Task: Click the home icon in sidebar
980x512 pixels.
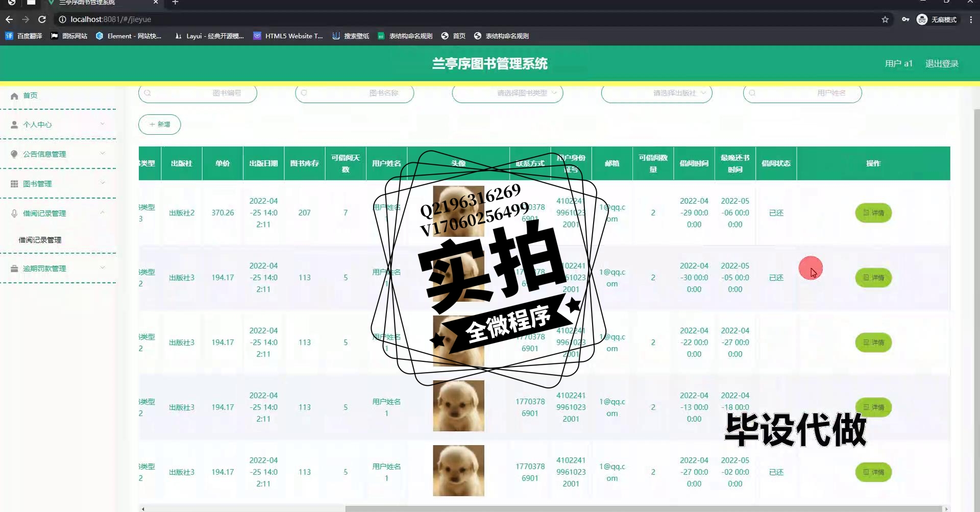Action: click(x=14, y=95)
